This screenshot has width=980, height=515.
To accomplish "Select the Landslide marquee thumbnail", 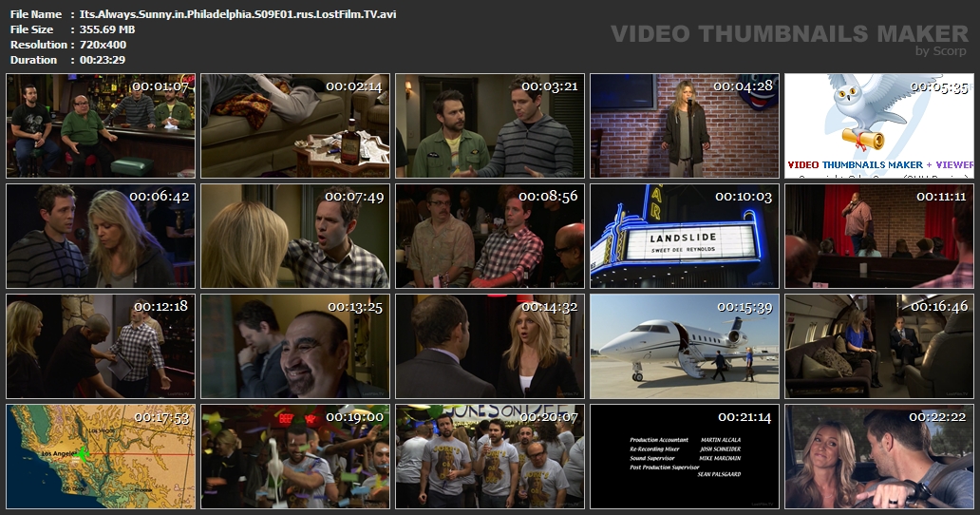I will 685,237.
